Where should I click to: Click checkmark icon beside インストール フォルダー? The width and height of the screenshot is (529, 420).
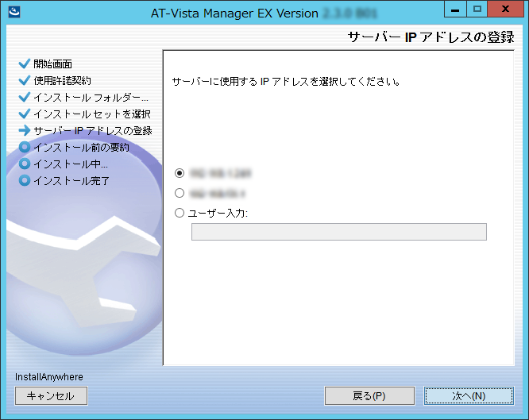pyautogui.click(x=25, y=97)
